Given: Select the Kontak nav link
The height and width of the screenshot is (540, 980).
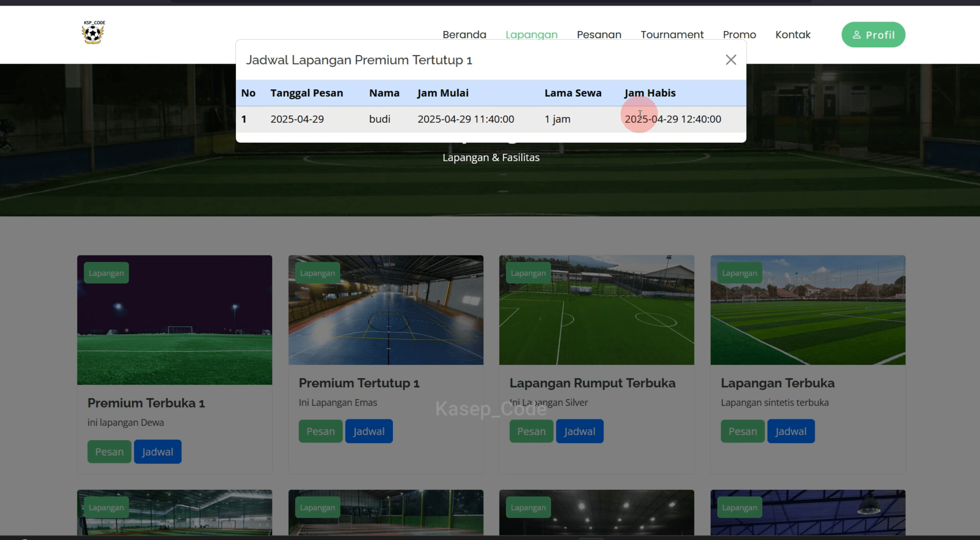Looking at the screenshot, I should tap(793, 35).
